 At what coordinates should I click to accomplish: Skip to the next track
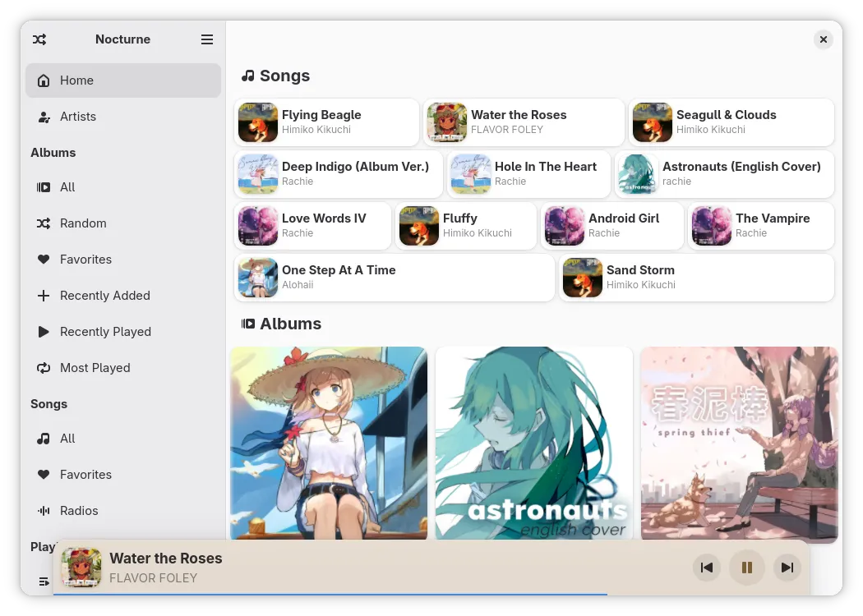pyautogui.click(x=787, y=568)
